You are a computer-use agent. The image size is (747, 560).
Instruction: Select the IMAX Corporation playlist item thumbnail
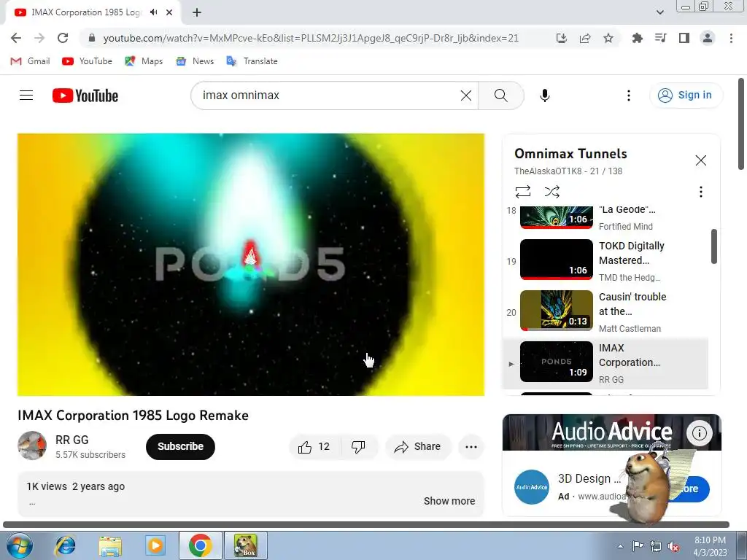[x=556, y=362]
